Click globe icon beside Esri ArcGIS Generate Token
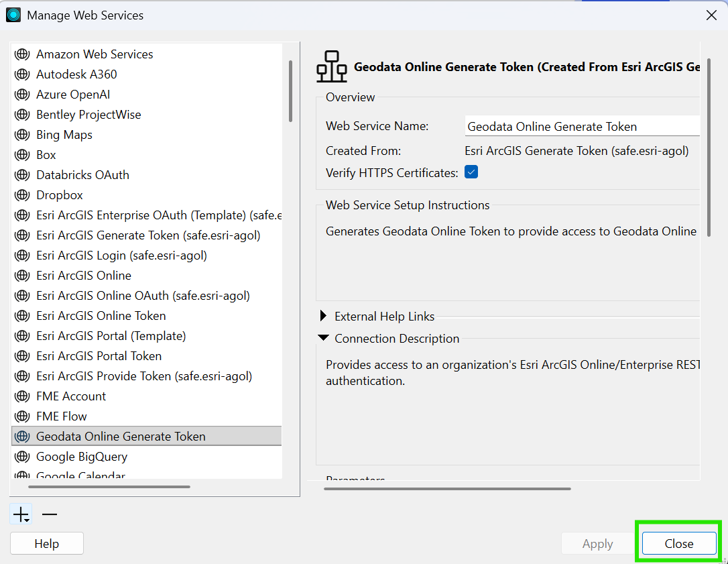The height and width of the screenshot is (564, 728). [22, 235]
